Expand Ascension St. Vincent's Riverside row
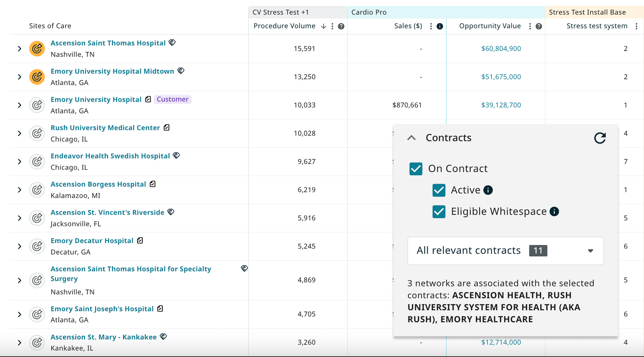This screenshot has height=357, width=644. pyautogui.click(x=19, y=218)
